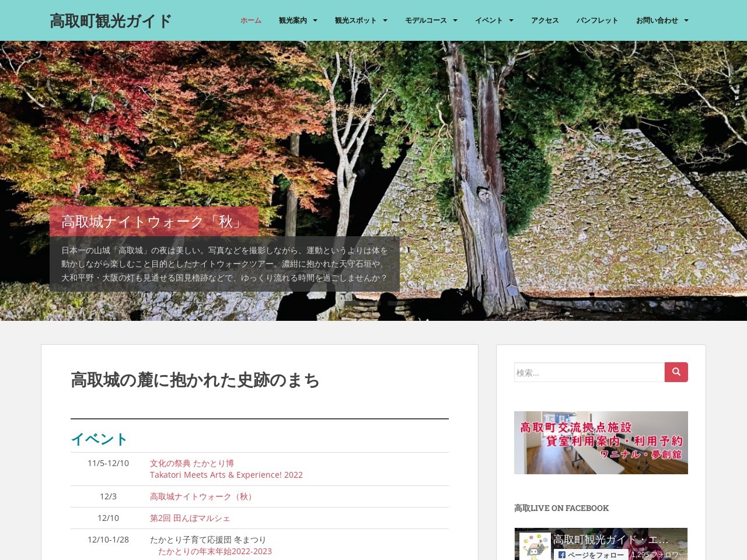
Task: Click the イベント section heading
Action: (x=99, y=439)
